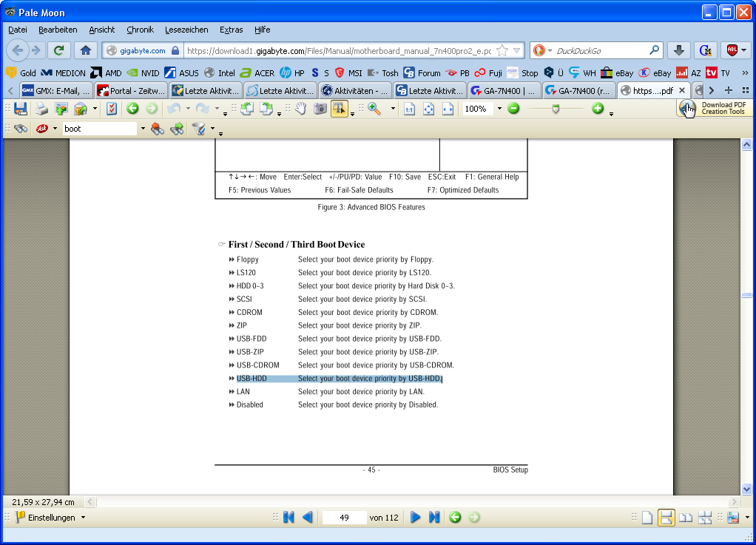
Task: Switch to continuous facing layout
Action: [705, 518]
